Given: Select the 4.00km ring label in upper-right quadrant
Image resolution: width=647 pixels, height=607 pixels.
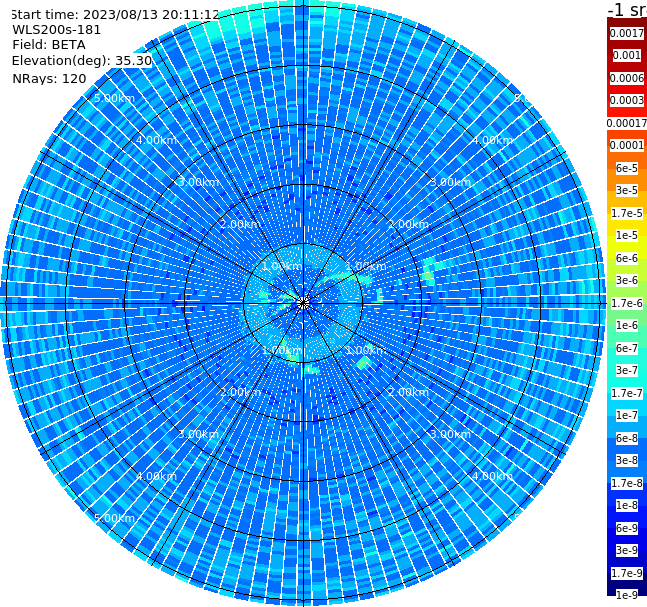Looking at the screenshot, I should pos(493,140).
